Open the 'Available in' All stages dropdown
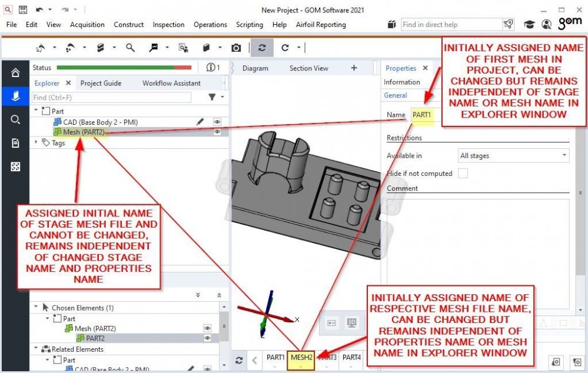The width and height of the screenshot is (588, 373). (513, 156)
